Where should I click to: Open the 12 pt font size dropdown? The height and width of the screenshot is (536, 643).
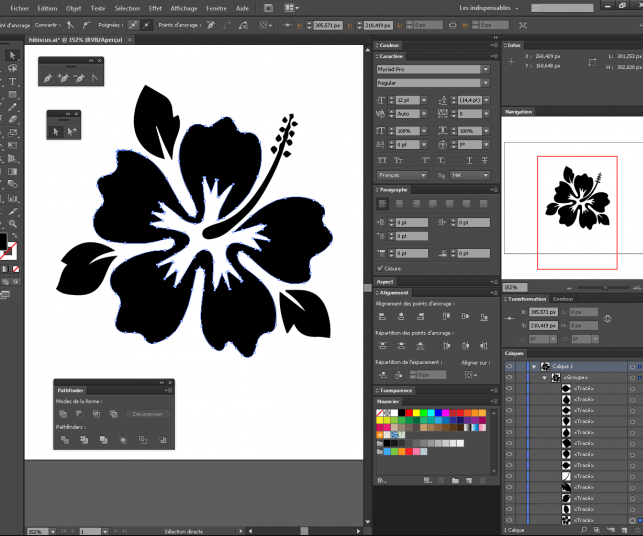[x=424, y=100]
